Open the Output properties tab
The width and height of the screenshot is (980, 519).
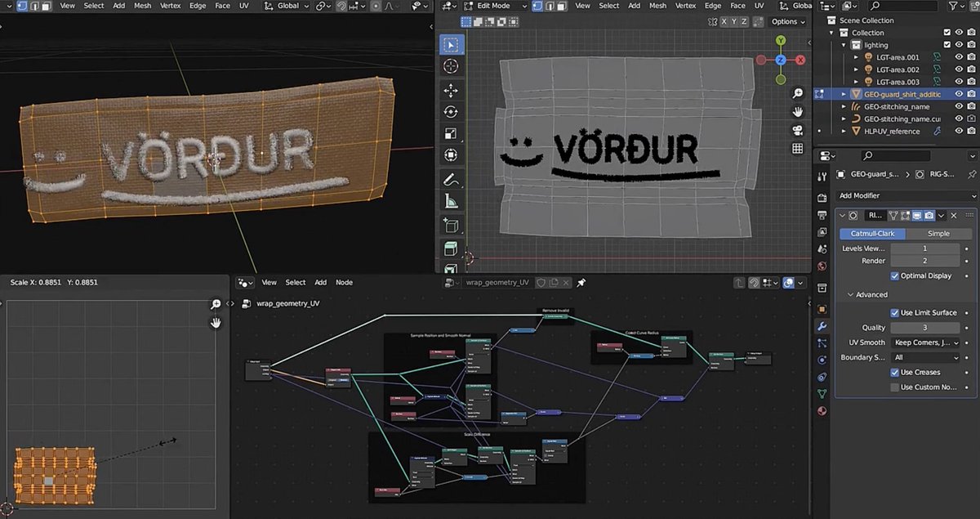(x=822, y=216)
